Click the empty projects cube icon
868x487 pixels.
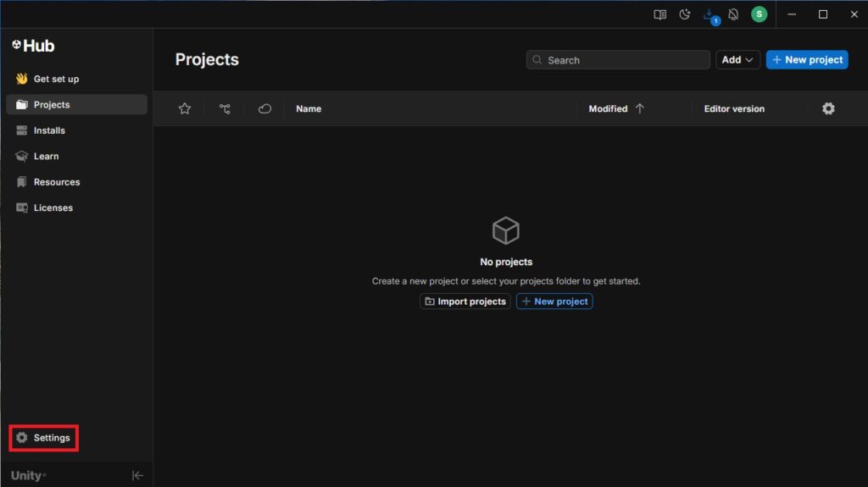coord(506,230)
